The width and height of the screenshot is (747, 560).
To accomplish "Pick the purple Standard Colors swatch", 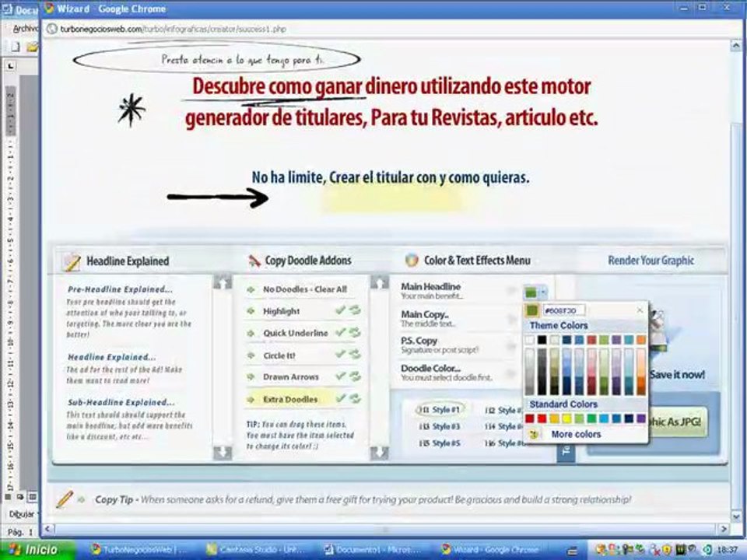I will pyautogui.click(x=641, y=418).
